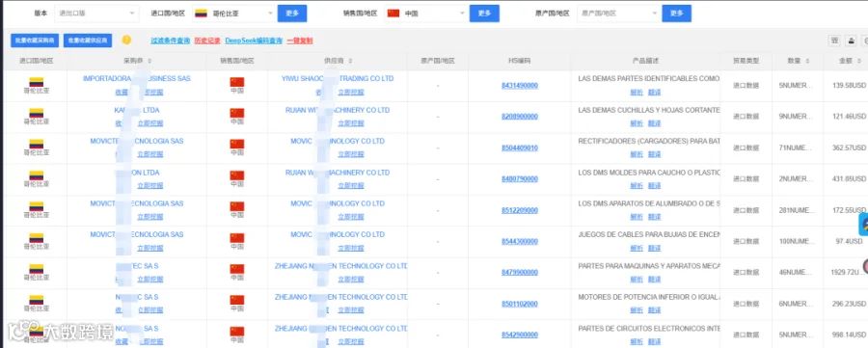Click 立即挖掘 under ZHEJIANG supplier, HS 8501102000 row
This screenshot has width=868, height=348.
(351, 310)
